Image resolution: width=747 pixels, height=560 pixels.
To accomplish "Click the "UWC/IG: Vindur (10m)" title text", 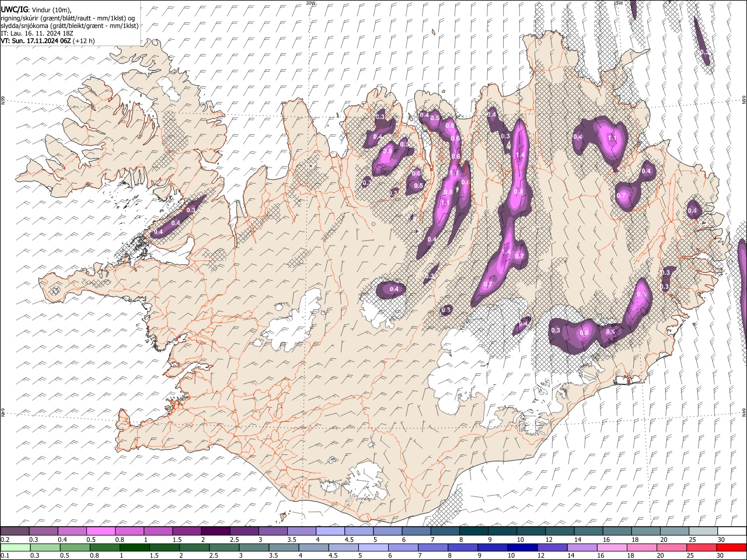I will tap(36, 10).
